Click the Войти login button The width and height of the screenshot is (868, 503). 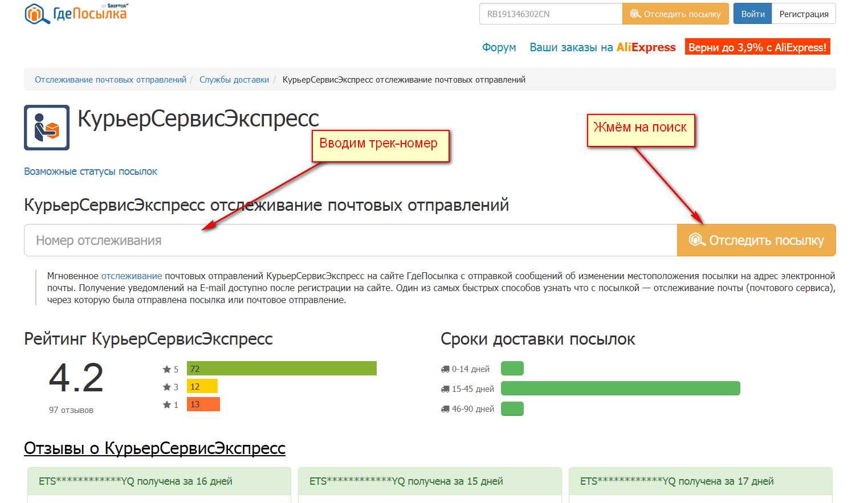pyautogui.click(x=753, y=14)
